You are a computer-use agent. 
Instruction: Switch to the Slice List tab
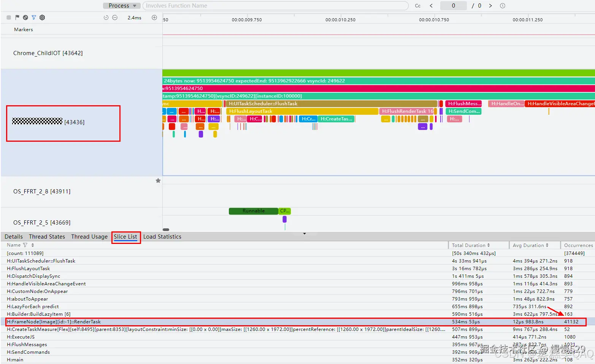(125, 237)
